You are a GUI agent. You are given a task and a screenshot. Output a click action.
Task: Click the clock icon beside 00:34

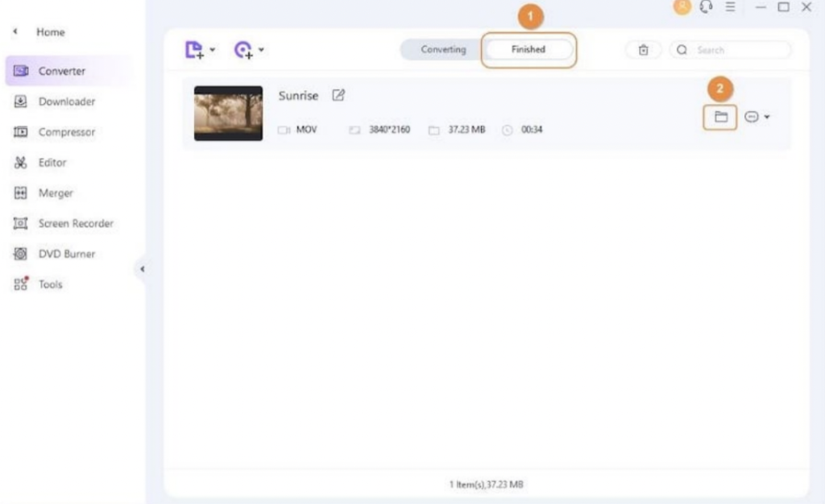[508, 130]
